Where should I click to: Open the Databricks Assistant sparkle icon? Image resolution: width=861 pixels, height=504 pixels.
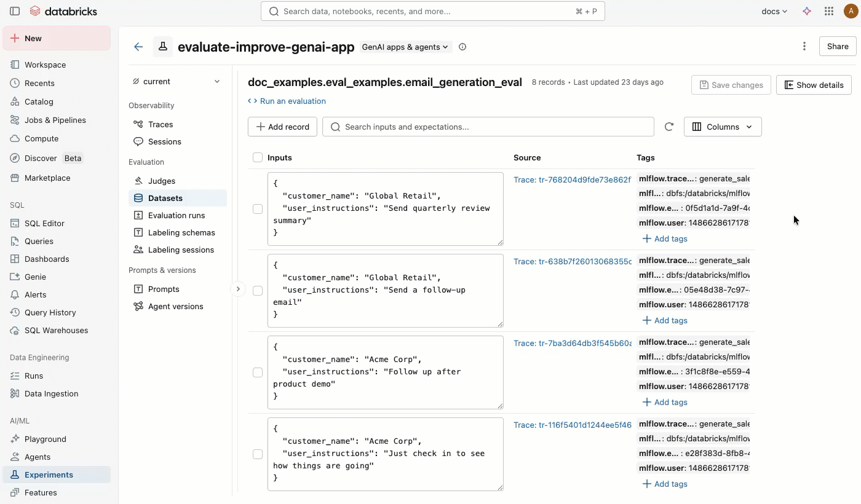point(807,11)
